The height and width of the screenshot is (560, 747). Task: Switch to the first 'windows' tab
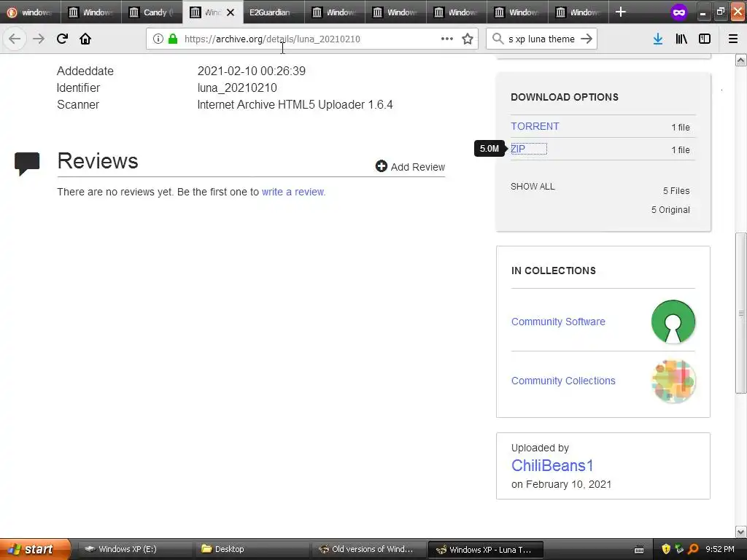(31, 12)
